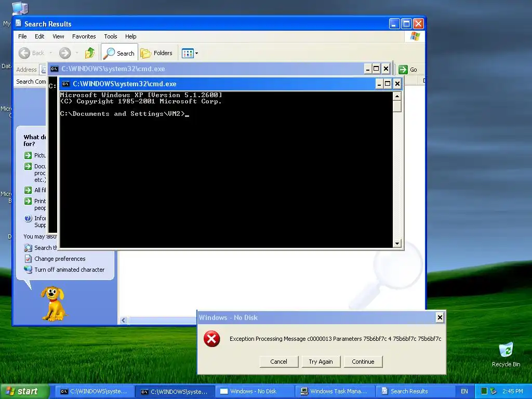Viewport: 532px width, 399px height.
Task: Minimize the front cmd.exe window
Action: click(379, 84)
